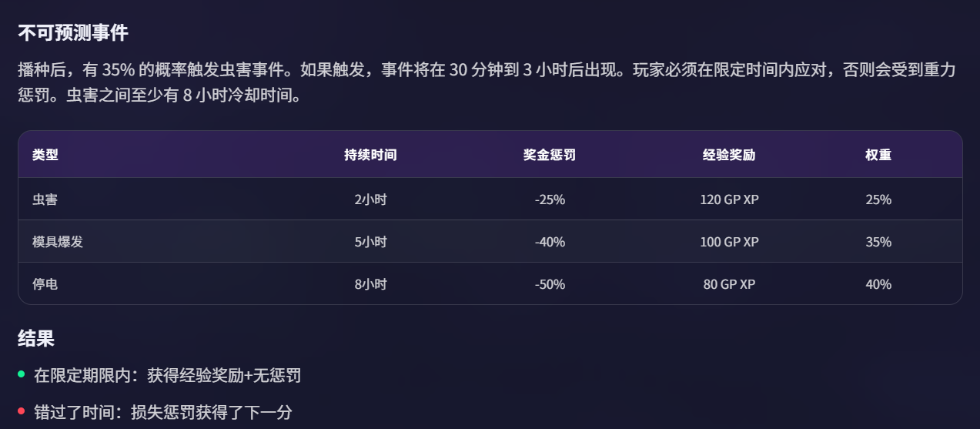The height and width of the screenshot is (429, 980).
Task: Click the 120 GP XP reward cell
Action: click(729, 199)
